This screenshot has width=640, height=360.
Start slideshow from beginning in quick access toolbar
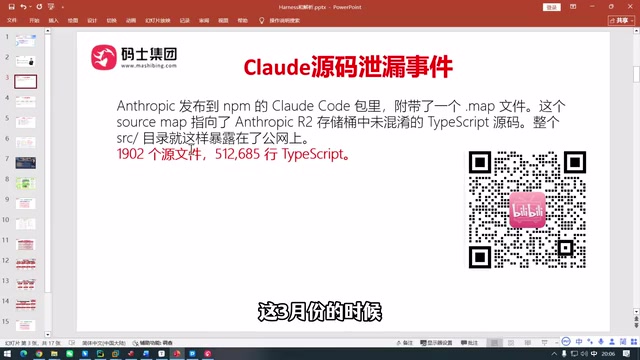point(51,7)
